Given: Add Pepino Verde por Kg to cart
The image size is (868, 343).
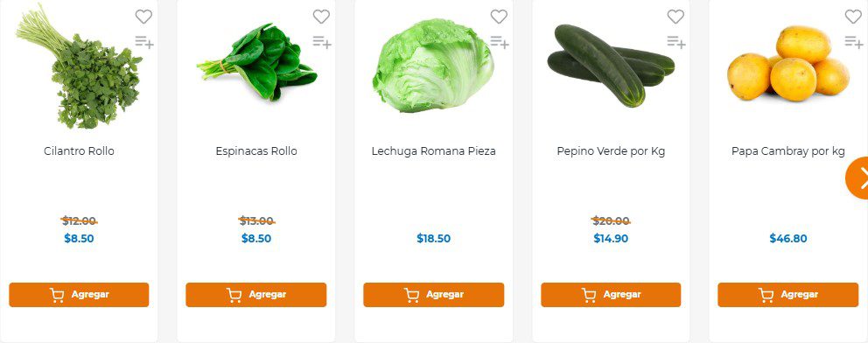Looking at the screenshot, I should [611, 295].
